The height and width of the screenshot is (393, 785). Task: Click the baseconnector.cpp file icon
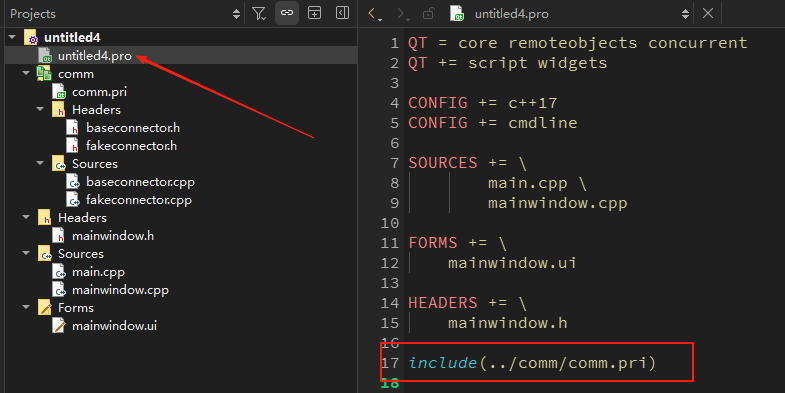pos(73,182)
